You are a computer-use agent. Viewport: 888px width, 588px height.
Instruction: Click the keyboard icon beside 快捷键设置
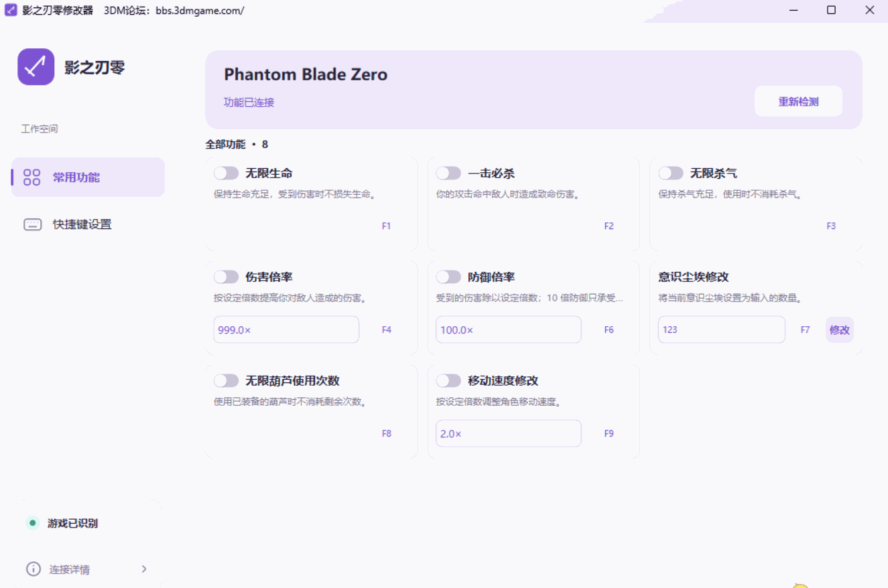click(32, 224)
